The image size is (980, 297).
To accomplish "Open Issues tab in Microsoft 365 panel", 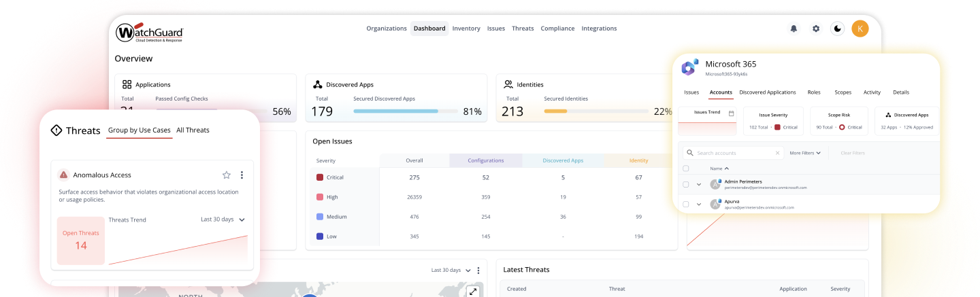I will [691, 92].
